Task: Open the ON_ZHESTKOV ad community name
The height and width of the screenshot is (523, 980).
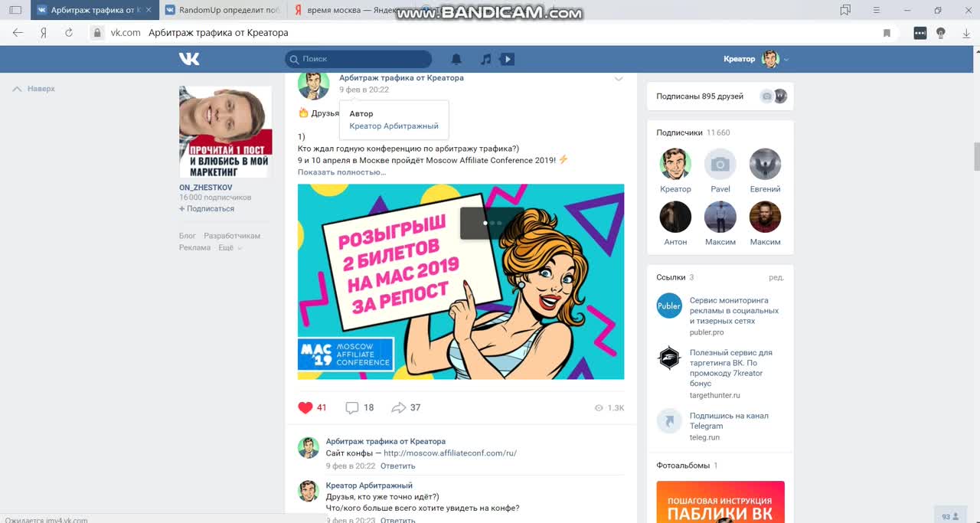Action: [206, 188]
